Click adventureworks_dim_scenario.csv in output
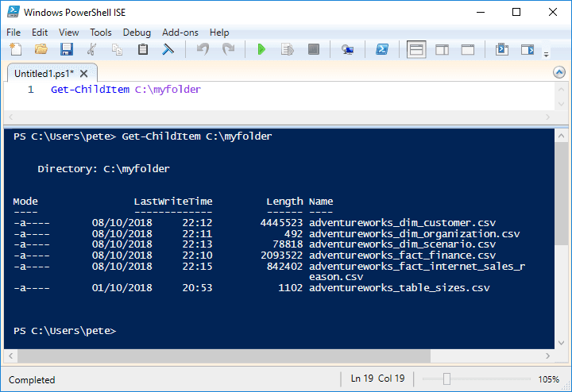This screenshot has height=392, width=572. point(402,244)
